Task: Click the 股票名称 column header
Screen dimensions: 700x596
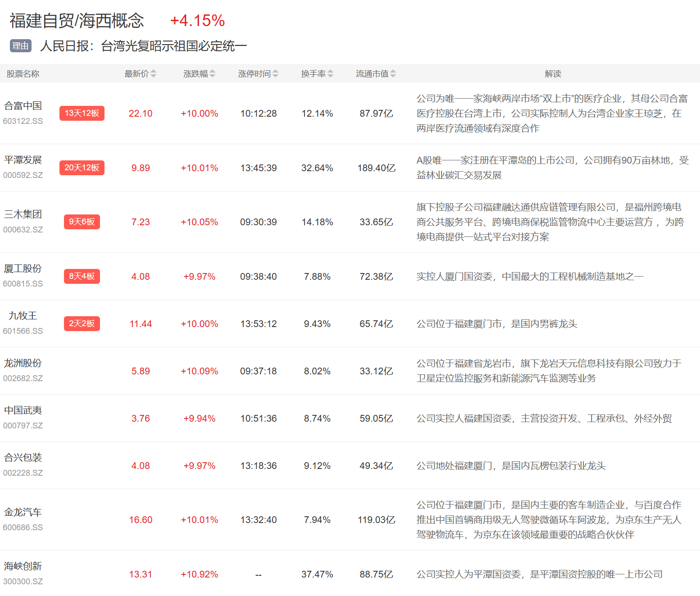Action: point(23,74)
